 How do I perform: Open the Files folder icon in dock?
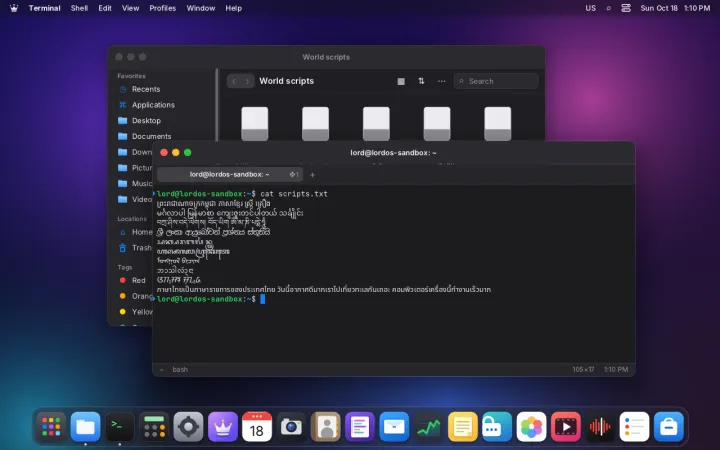[x=85, y=427]
